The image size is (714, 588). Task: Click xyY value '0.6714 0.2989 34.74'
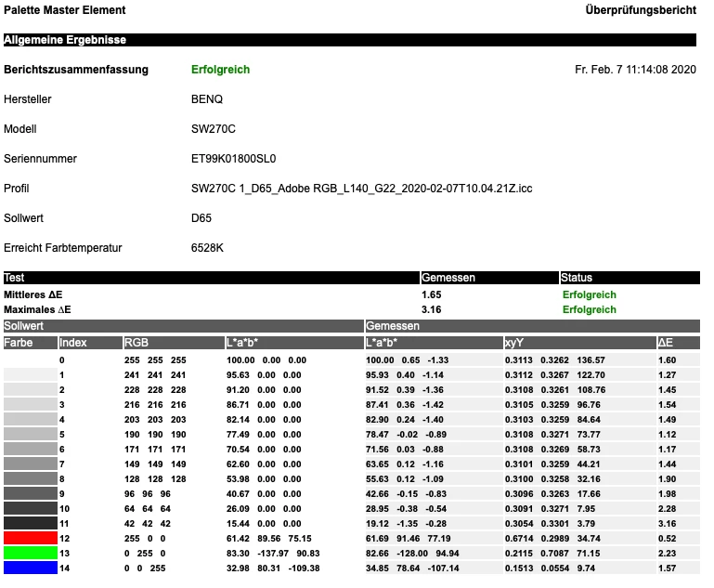pos(552,539)
